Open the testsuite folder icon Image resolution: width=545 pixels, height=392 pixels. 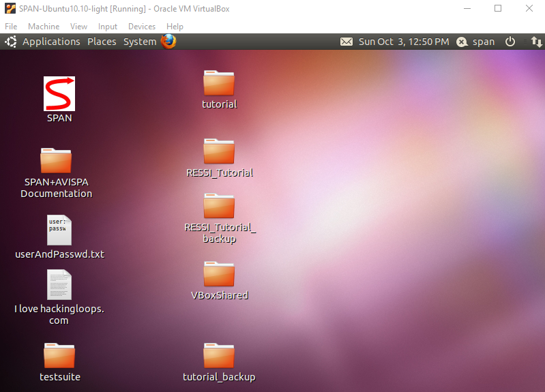59,355
